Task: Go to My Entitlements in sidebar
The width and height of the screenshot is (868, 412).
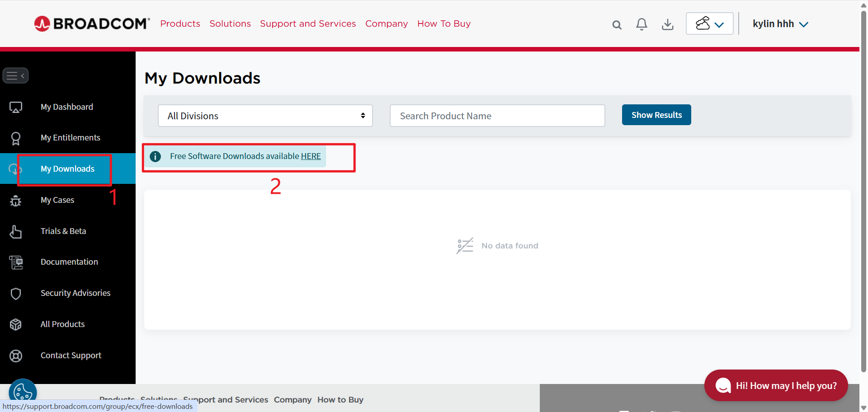Action: pyautogui.click(x=71, y=138)
